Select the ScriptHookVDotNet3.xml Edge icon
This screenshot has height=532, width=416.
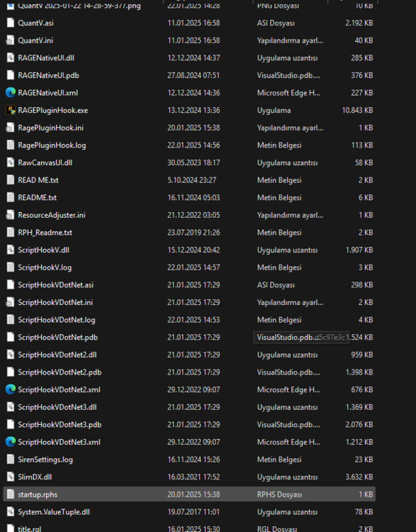pos(11,442)
